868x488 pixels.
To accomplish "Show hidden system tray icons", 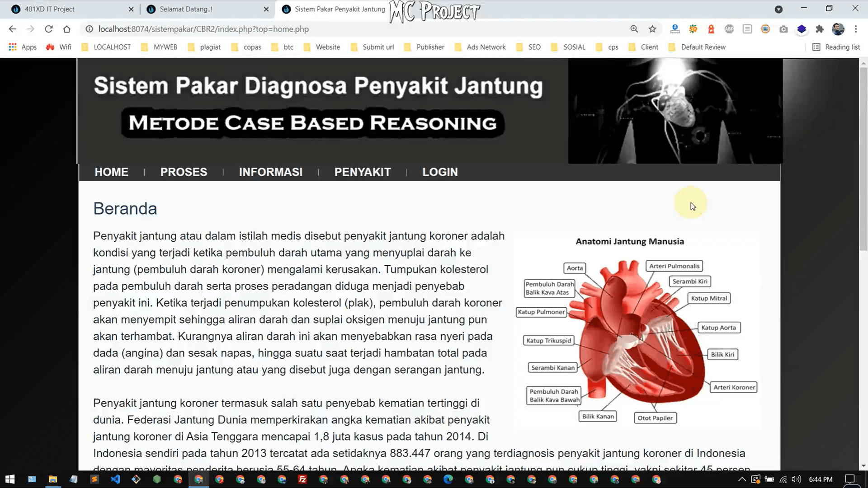I will coord(742,479).
